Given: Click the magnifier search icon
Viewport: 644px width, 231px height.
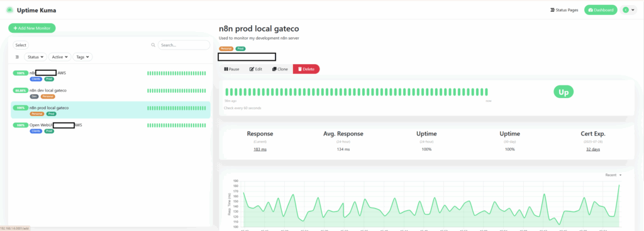Looking at the screenshot, I should click(153, 45).
